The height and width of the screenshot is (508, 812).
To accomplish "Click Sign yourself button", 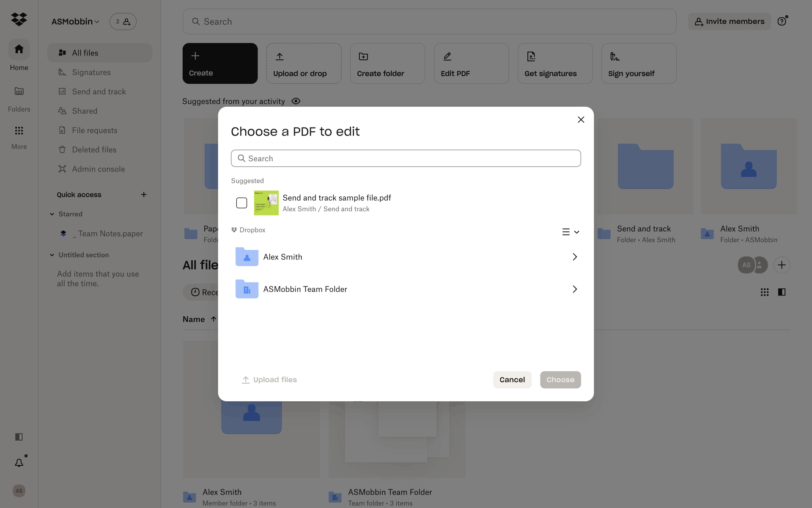I will tap(639, 63).
